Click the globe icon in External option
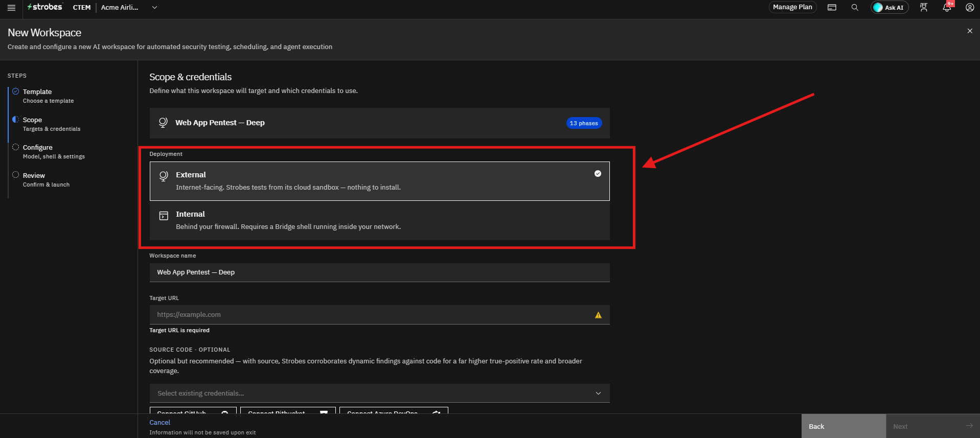The height and width of the screenshot is (438, 980). (x=164, y=176)
